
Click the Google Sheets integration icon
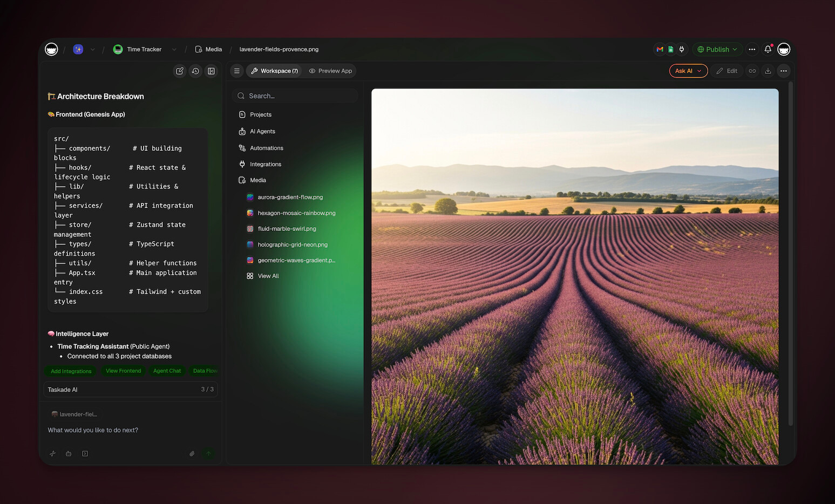(670, 49)
